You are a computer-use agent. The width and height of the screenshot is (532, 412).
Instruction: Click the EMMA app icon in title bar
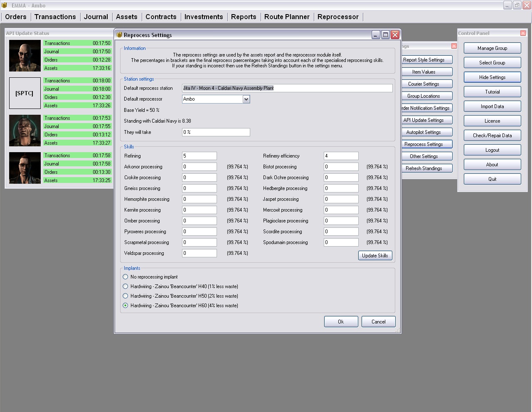[5, 5]
